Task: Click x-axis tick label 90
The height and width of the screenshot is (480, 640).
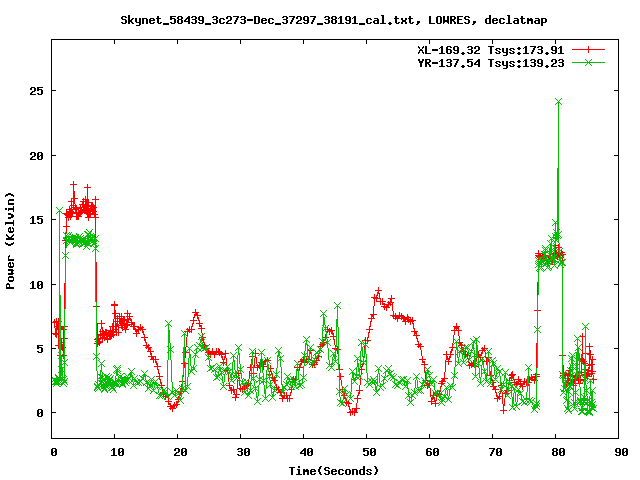Action: click(621, 452)
